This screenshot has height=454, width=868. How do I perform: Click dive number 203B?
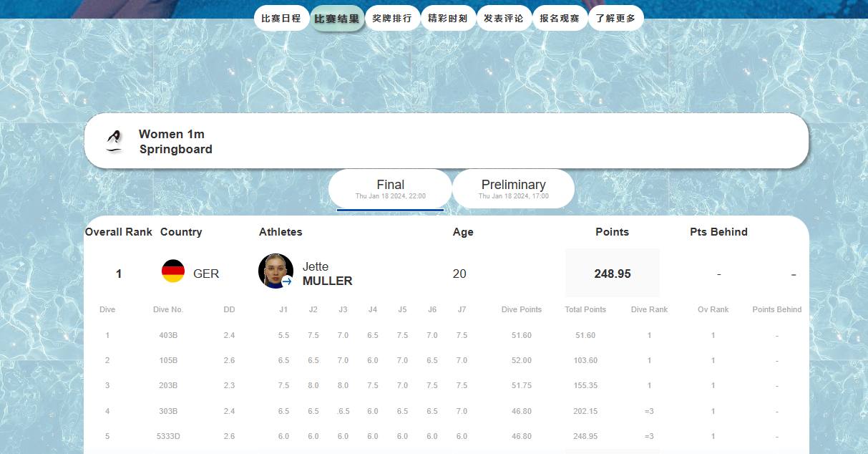coord(168,385)
